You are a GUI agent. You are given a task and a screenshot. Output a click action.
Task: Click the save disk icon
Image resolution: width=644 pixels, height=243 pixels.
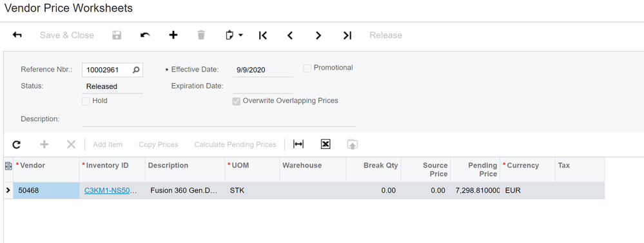coord(117,35)
